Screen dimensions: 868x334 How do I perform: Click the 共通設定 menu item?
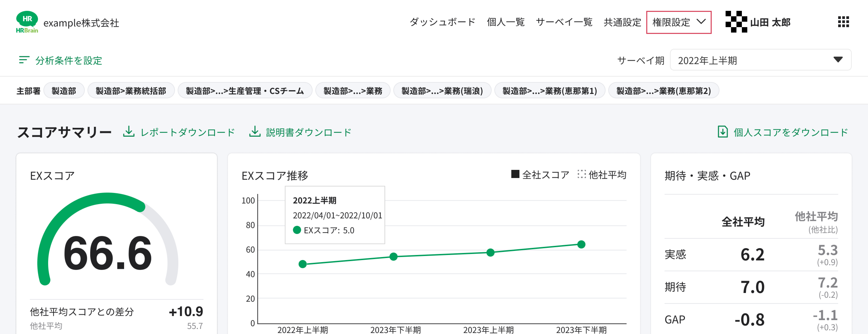622,22
